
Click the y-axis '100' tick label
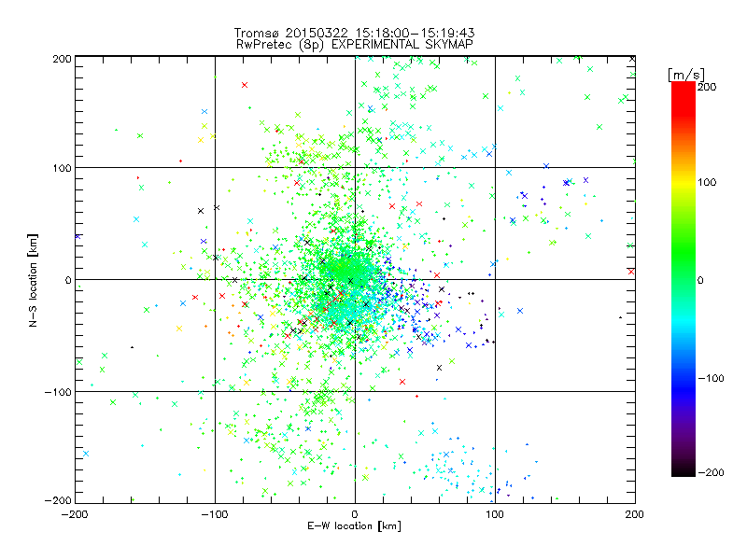pos(62,168)
